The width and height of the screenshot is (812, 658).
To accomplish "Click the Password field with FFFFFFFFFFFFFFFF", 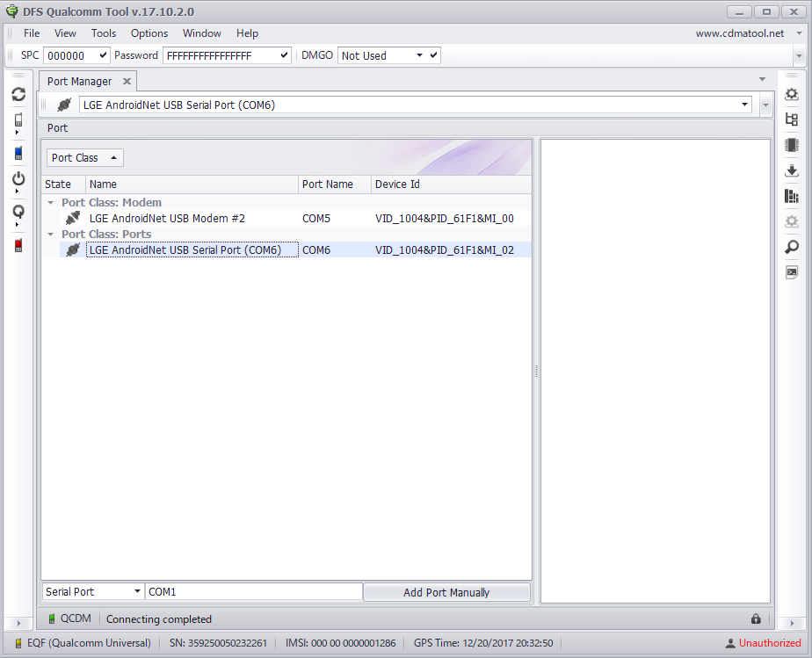I will (x=221, y=55).
